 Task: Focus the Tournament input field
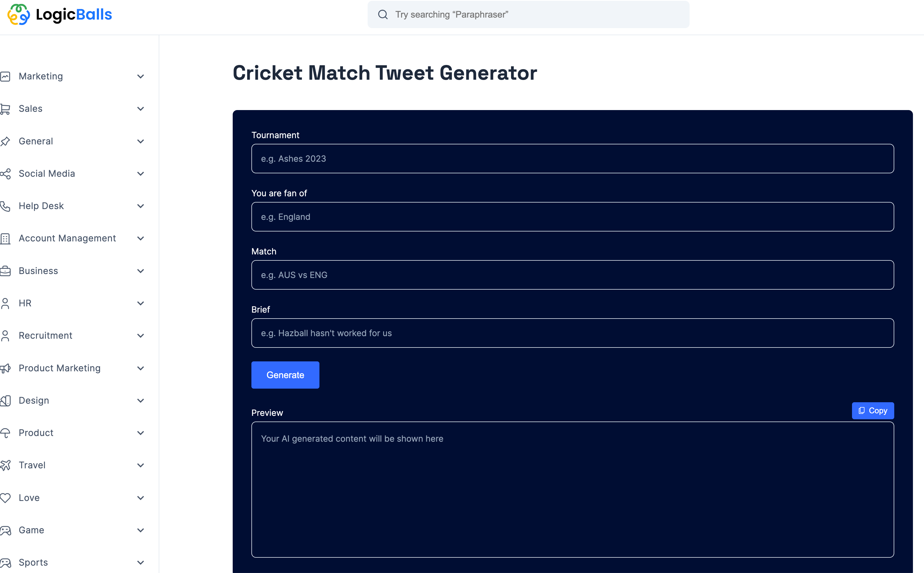click(x=573, y=159)
